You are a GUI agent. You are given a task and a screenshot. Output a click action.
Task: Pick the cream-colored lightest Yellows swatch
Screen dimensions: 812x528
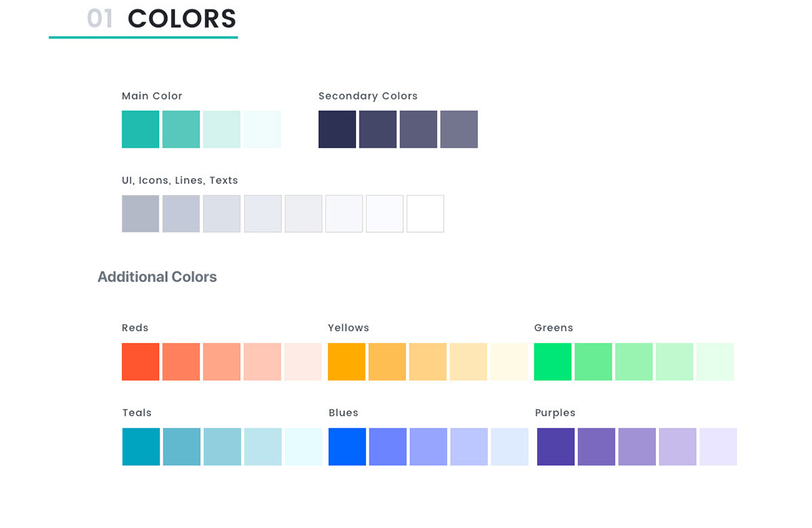[x=509, y=361]
